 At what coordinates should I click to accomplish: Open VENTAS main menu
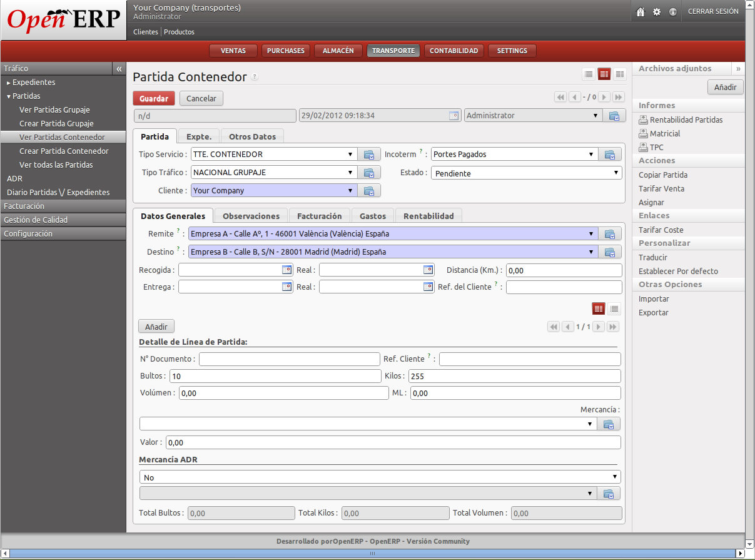click(x=233, y=51)
